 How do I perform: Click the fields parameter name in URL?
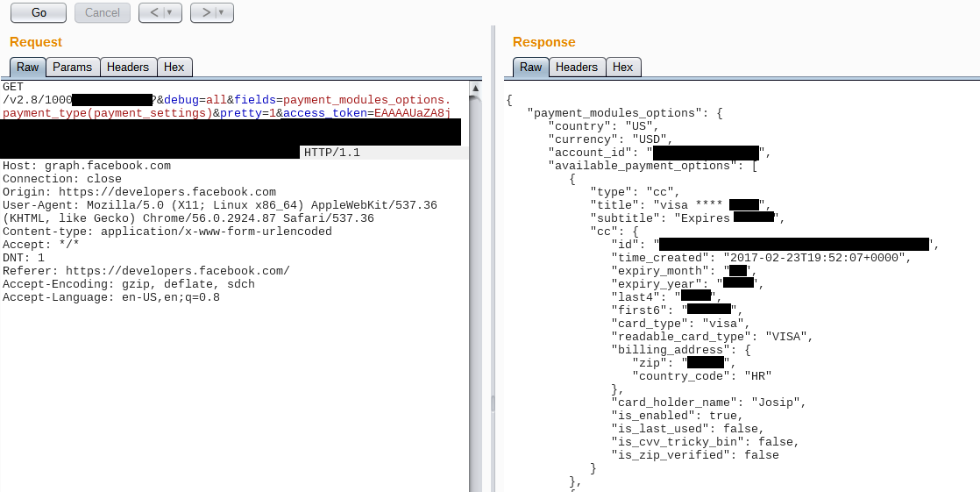[x=255, y=100]
